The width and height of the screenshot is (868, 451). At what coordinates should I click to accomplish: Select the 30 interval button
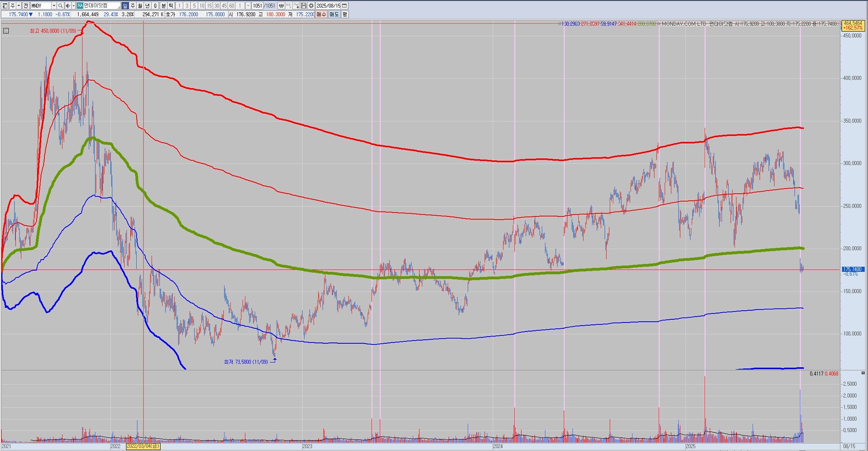(217, 5)
